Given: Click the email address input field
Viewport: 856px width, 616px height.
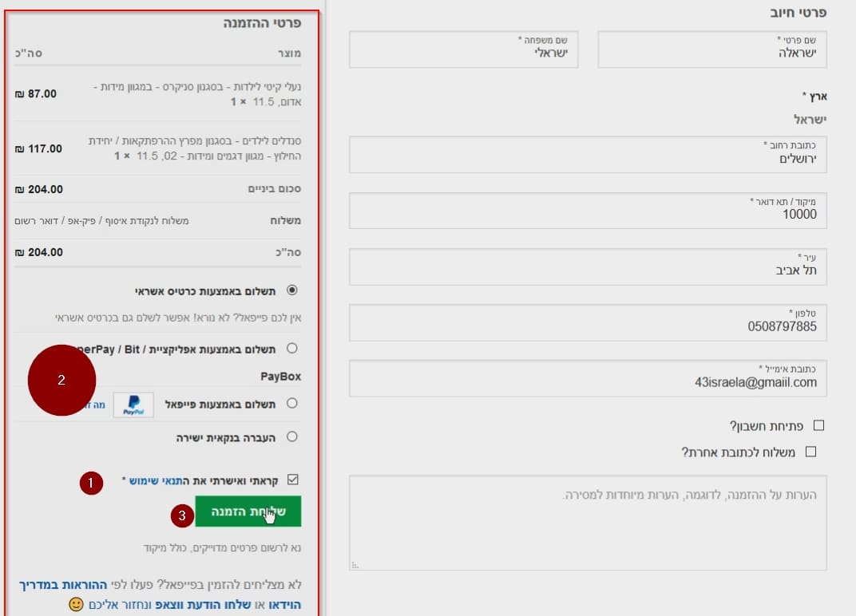Looking at the screenshot, I should [x=588, y=378].
